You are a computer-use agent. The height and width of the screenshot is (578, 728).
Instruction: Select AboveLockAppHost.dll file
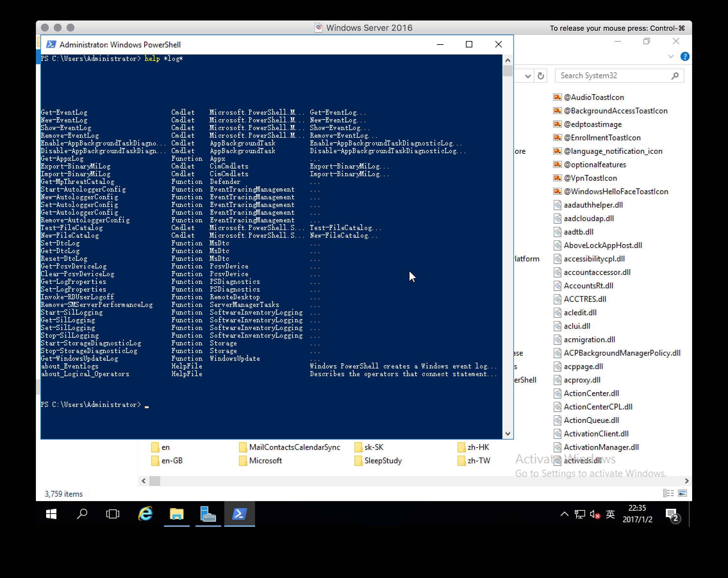(598, 245)
